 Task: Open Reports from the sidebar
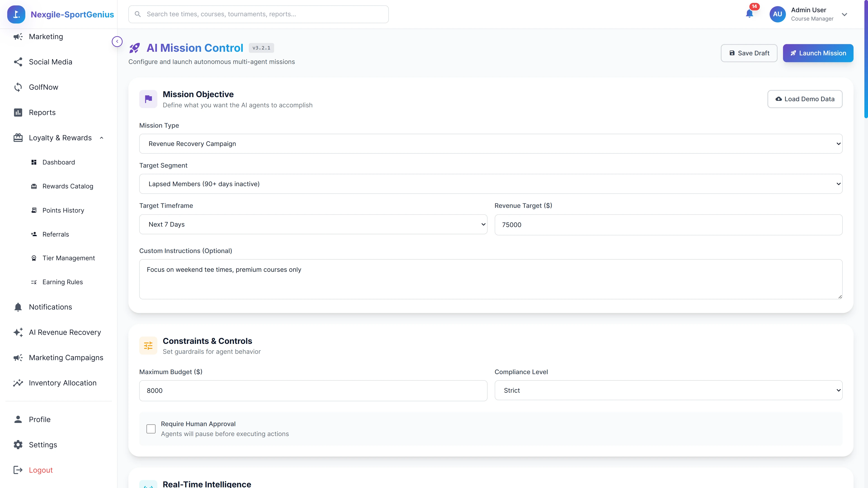[x=42, y=112]
